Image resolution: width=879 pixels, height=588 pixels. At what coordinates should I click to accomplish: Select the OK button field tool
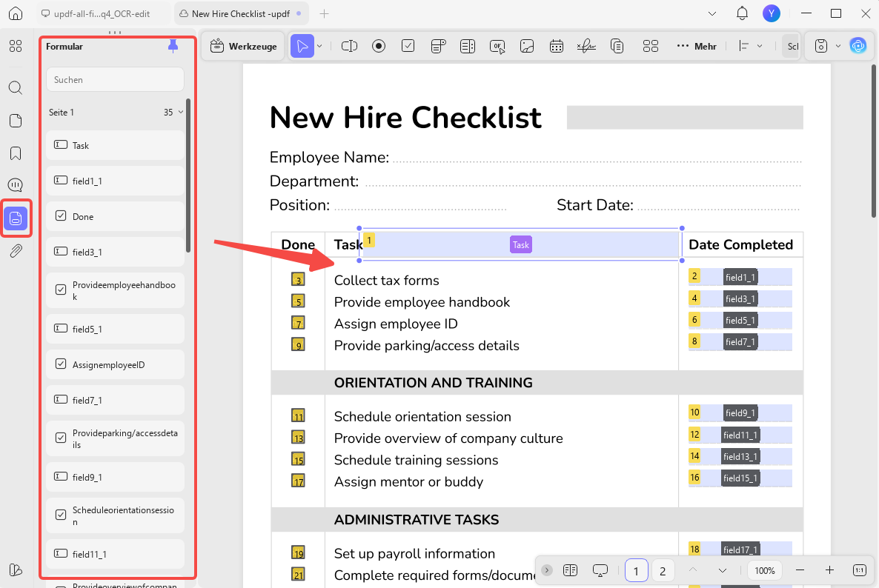point(497,47)
